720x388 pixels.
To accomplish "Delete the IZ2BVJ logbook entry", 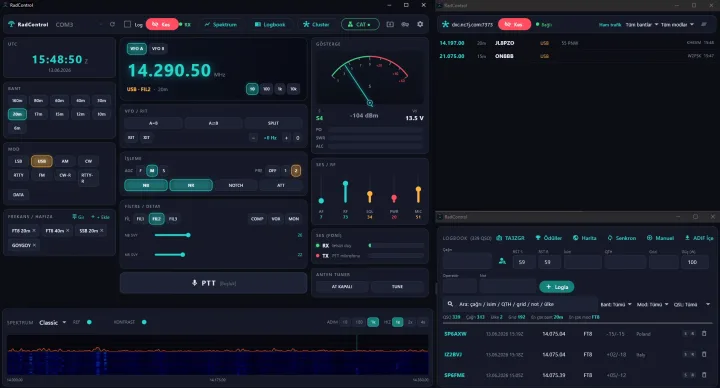I will pyautogui.click(x=704, y=354).
